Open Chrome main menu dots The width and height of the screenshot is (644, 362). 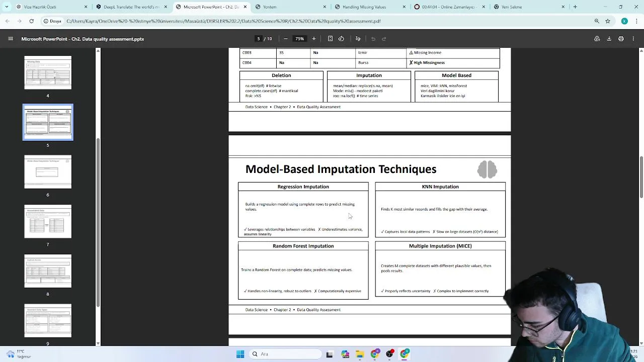(x=636, y=21)
